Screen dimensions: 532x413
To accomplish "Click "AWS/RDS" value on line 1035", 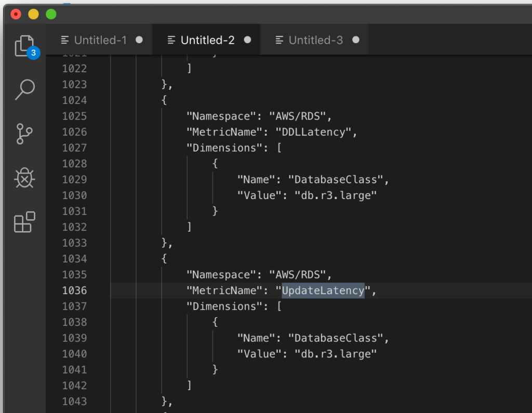I will tap(298, 274).
